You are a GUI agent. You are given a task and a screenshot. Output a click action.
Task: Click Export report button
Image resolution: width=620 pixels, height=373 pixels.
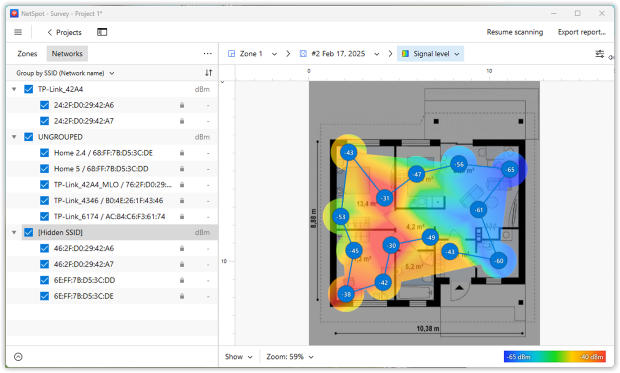tap(582, 32)
